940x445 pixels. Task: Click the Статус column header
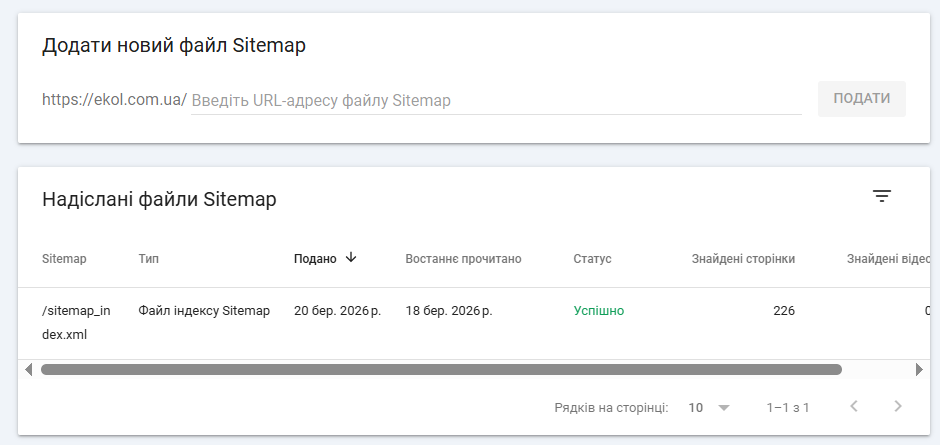click(x=592, y=259)
